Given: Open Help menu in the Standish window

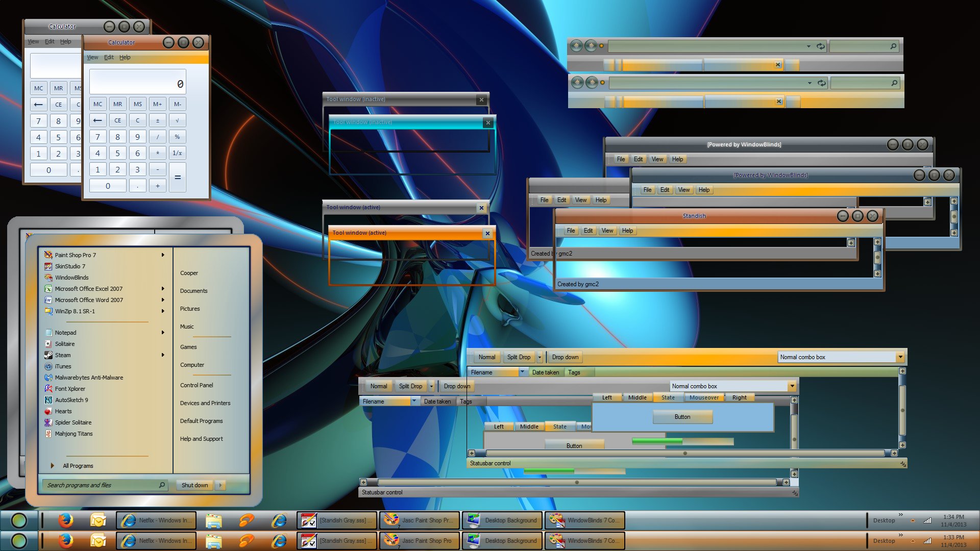Looking at the screenshot, I should 627,231.
